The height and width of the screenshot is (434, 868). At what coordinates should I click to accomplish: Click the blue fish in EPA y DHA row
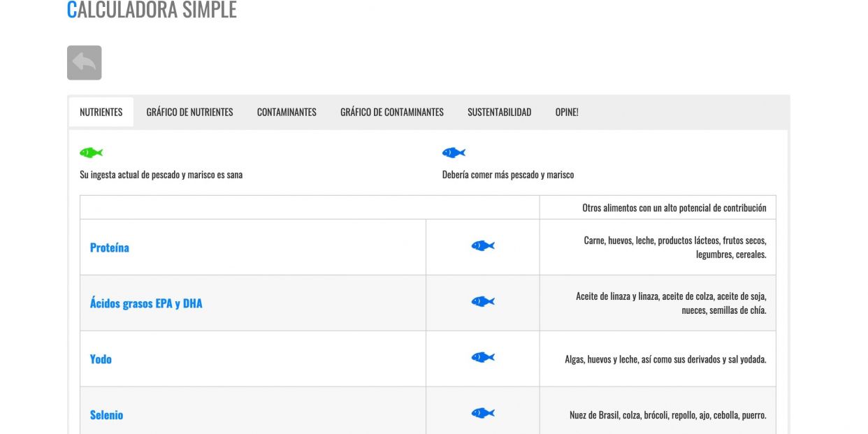(x=483, y=302)
